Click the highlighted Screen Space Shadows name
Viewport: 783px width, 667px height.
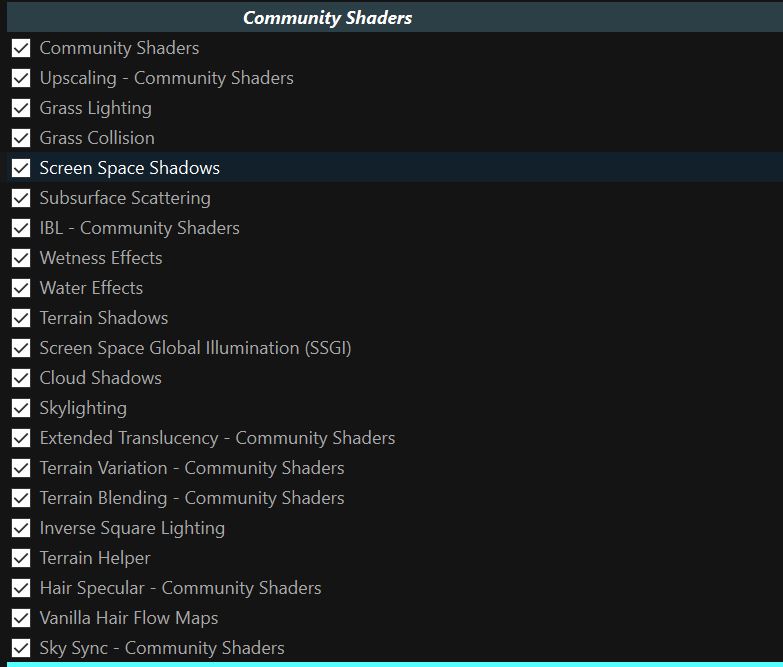(x=130, y=168)
